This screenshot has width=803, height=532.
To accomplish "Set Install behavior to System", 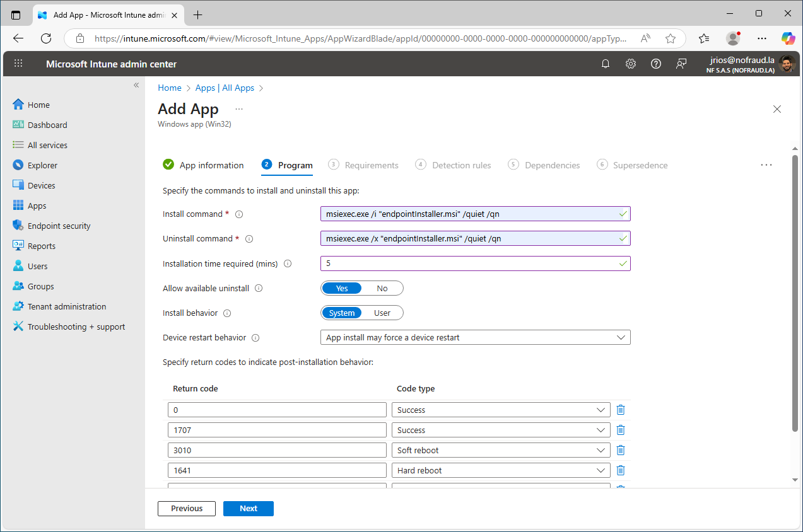I will point(342,313).
